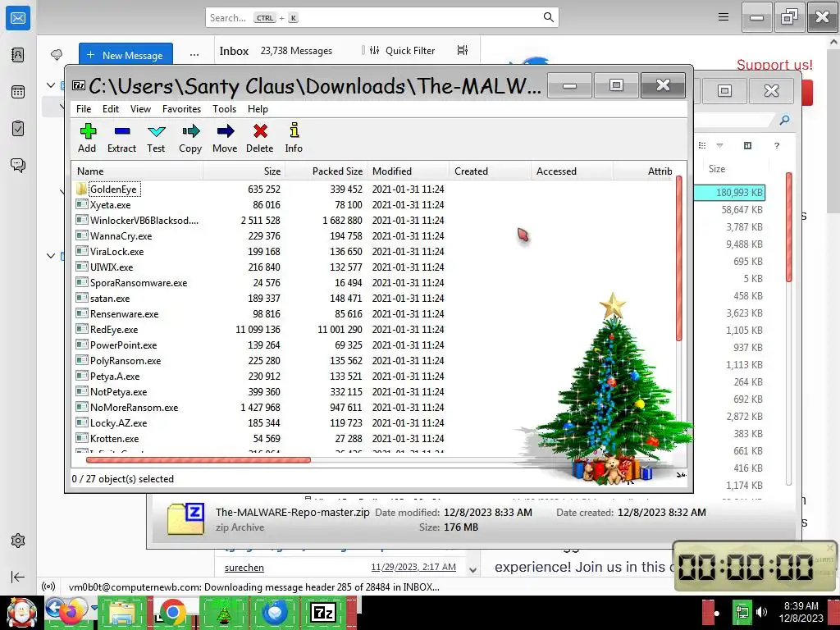Open the View menu in 7-Zip
The width and height of the screenshot is (840, 630).
[141, 109]
